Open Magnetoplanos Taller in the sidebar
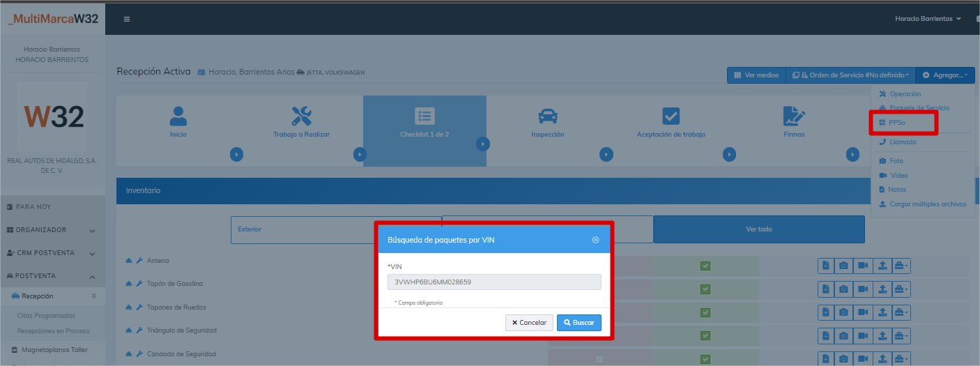Image resolution: width=980 pixels, height=366 pixels. coord(50,350)
